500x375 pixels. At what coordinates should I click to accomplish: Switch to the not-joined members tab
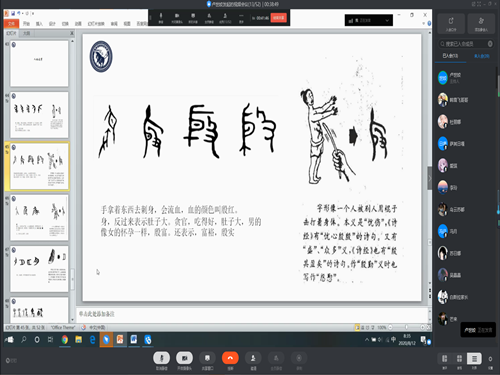[x=482, y=56]
